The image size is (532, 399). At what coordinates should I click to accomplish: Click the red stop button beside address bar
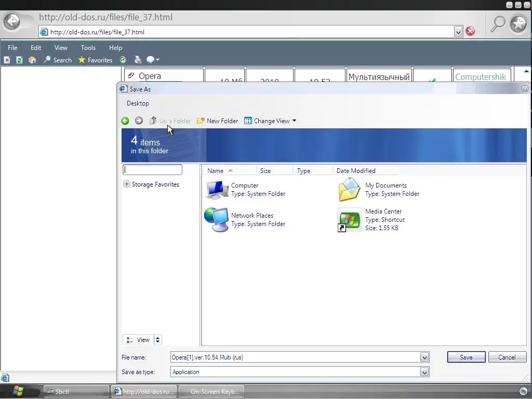(x=470, y=32)
